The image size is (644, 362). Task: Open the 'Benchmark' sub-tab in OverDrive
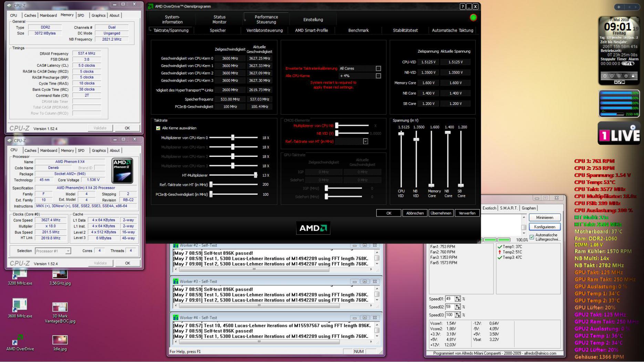pos(359,30)
